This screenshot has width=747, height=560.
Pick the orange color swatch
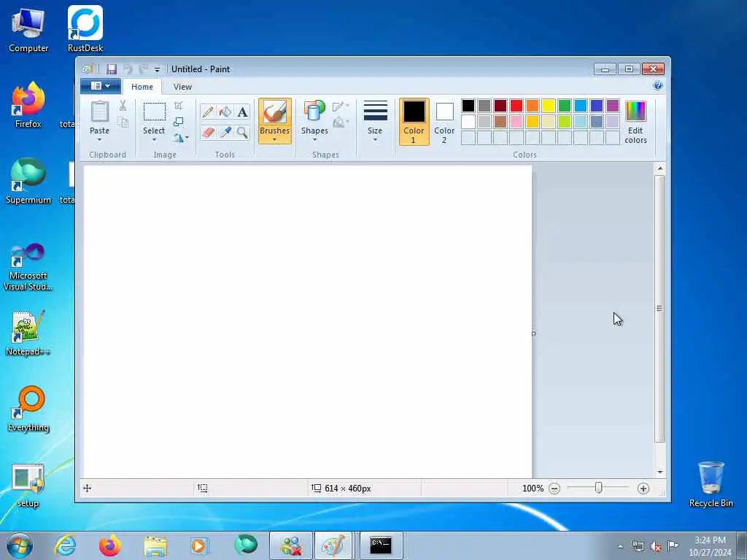(533, 106)
